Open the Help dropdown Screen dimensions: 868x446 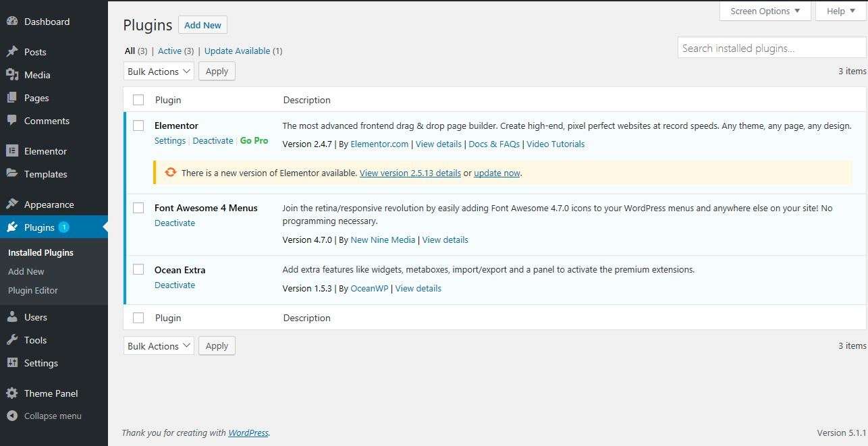839,11
